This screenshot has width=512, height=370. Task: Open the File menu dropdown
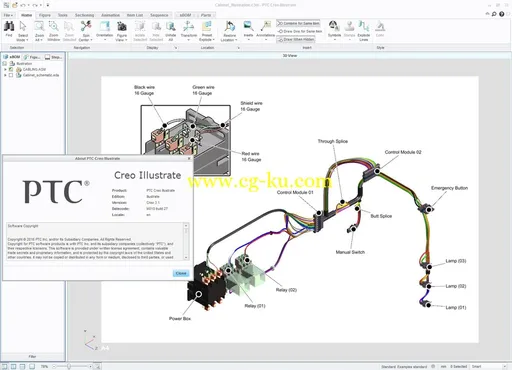click(8, 15)
